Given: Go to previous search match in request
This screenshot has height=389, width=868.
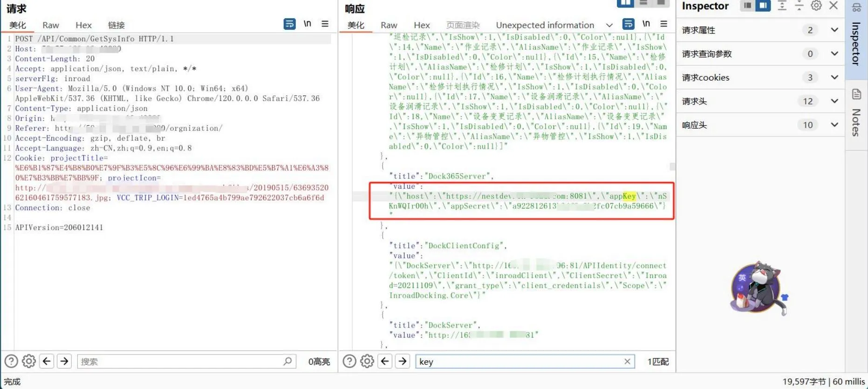Looking at the screenshot, I should [47, 361].
